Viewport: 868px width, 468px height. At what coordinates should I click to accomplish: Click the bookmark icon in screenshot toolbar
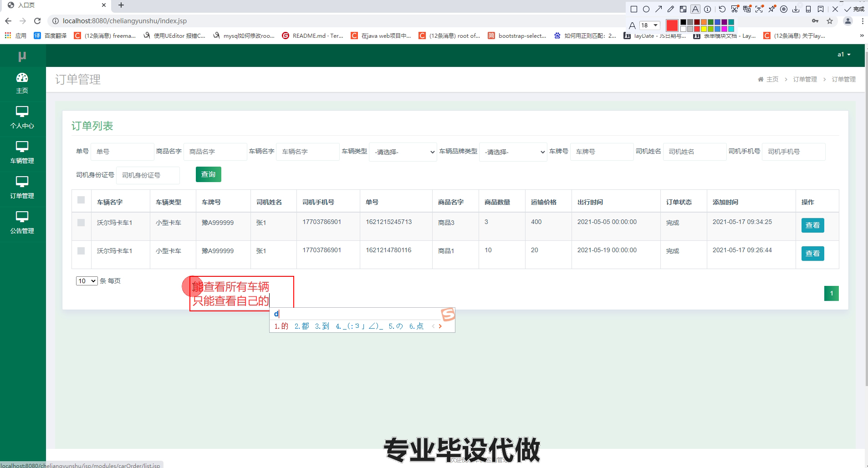pyautogui.click(x=821, y=9)
